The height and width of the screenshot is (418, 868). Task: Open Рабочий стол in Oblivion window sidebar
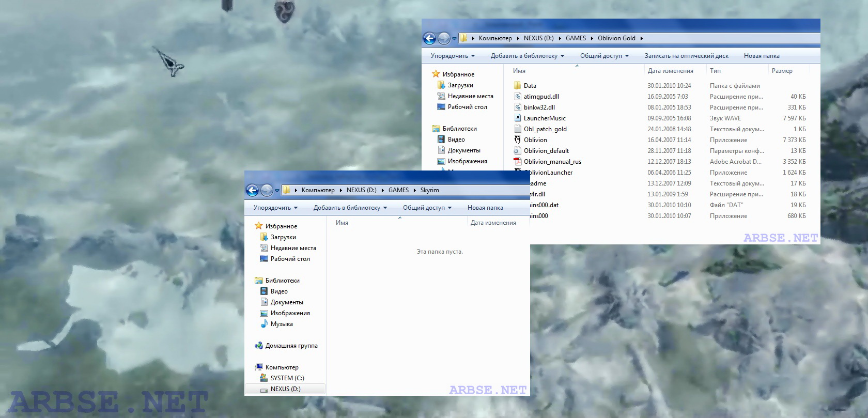tap(462, 107)
